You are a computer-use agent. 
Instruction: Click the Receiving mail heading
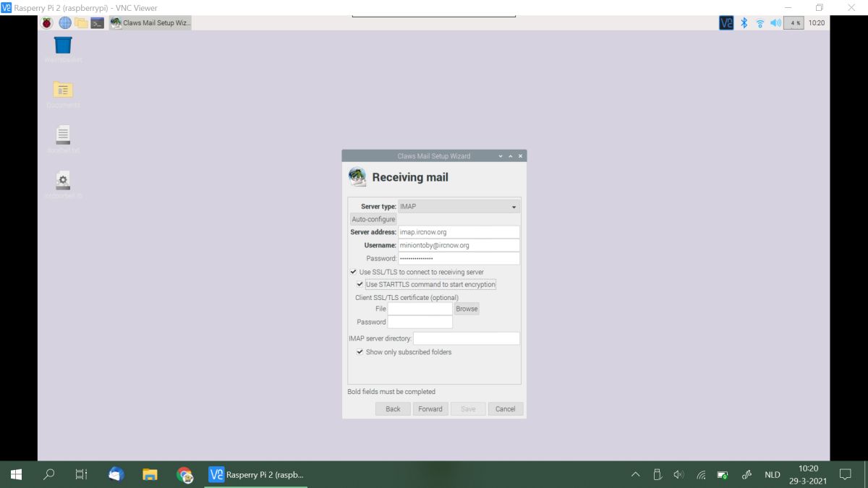[410, 177]
